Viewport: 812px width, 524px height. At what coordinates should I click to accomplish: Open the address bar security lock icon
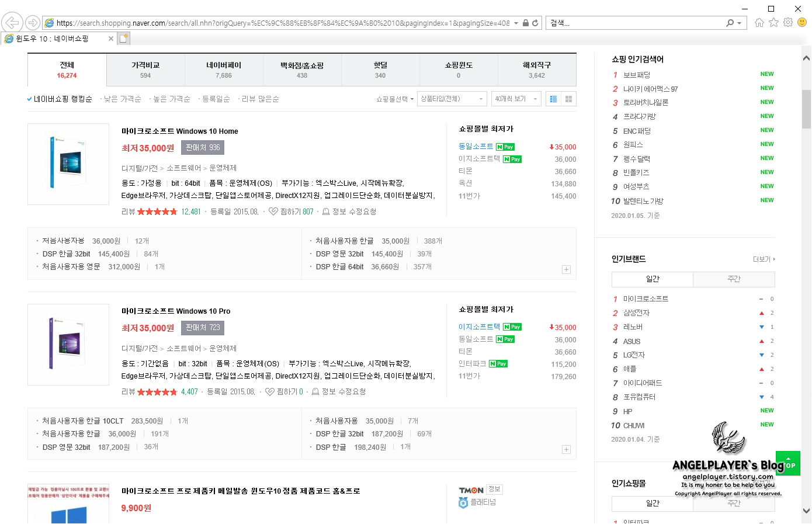(x=526, y=23)
